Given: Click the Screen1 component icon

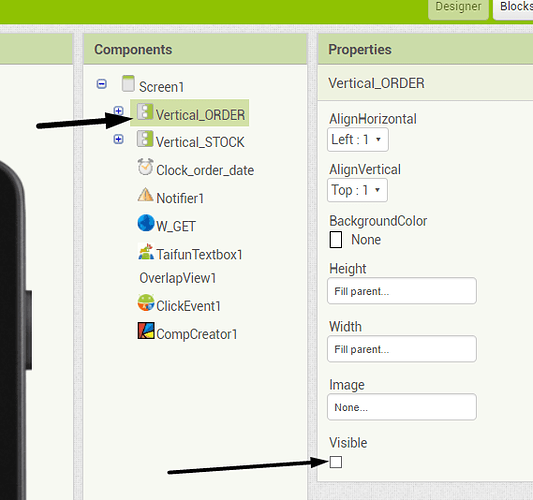Looking at the screenshot, I should [128, 84].
